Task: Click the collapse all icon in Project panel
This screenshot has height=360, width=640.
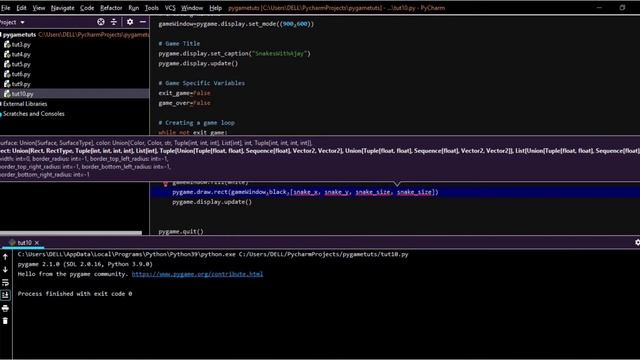Action: pyautogui.click(x=114, y=22)
